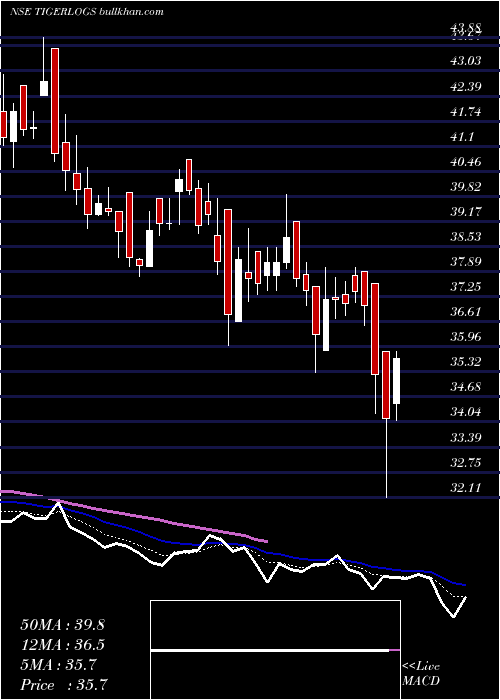Select the 42.39 price axis label
Viewport: 500px width, 700px height.
466,86
